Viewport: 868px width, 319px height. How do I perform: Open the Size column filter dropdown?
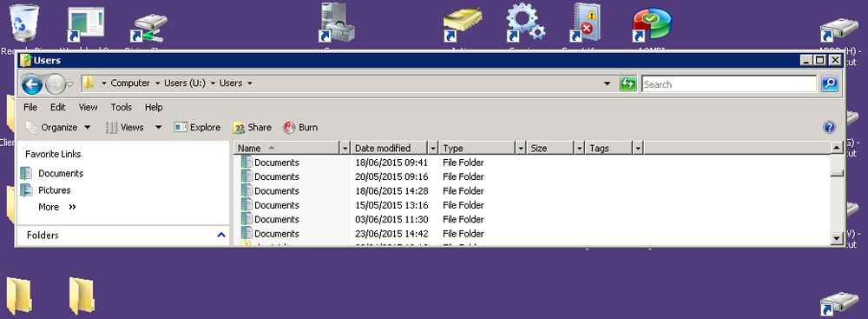[580, 149]
